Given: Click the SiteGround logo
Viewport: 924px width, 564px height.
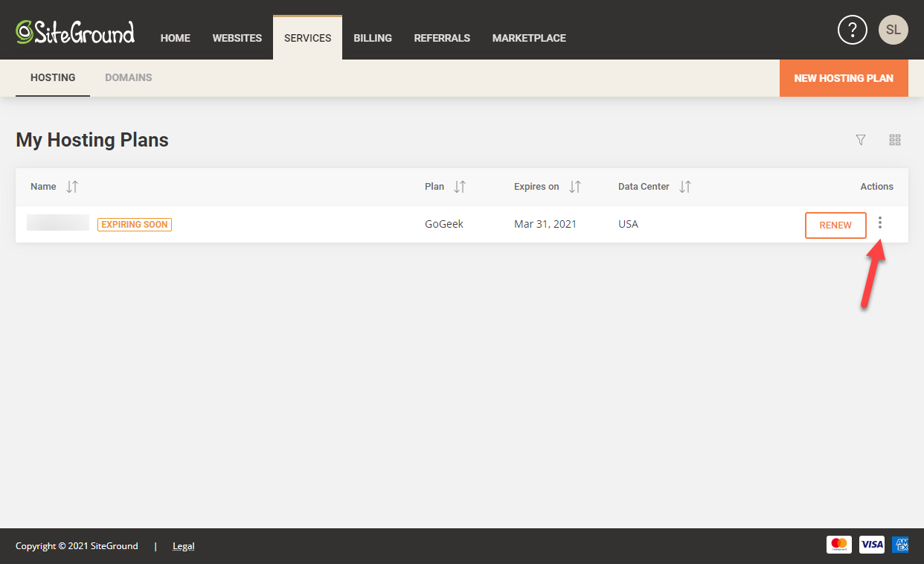Looking at the screenshot, I should [x=75, y=33].
